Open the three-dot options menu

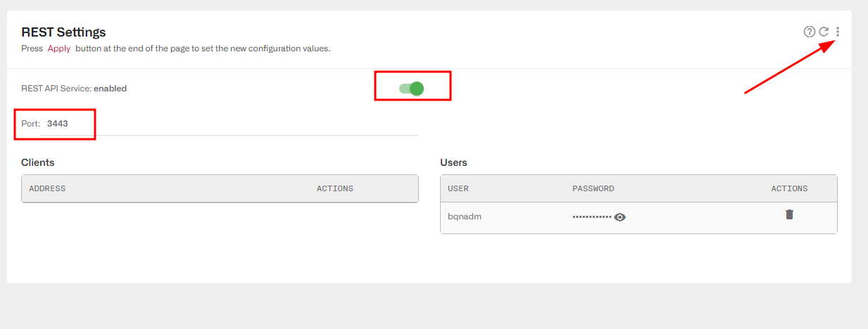tap(837, 32)
